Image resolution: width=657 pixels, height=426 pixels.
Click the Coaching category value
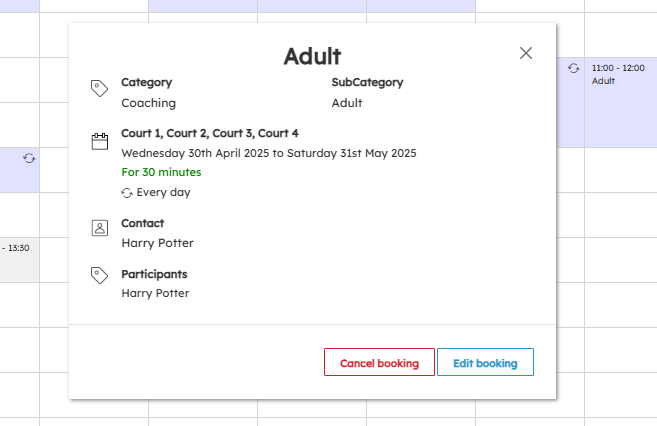click(x=149, y=103)
